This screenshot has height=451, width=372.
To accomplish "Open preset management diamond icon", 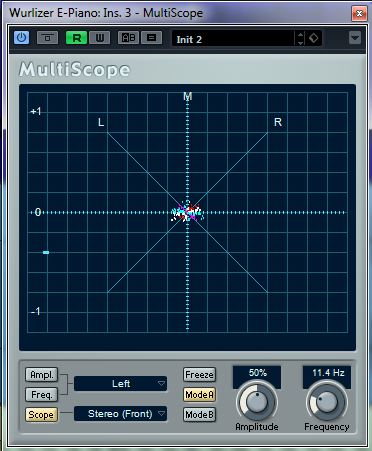I will (314, 38).
